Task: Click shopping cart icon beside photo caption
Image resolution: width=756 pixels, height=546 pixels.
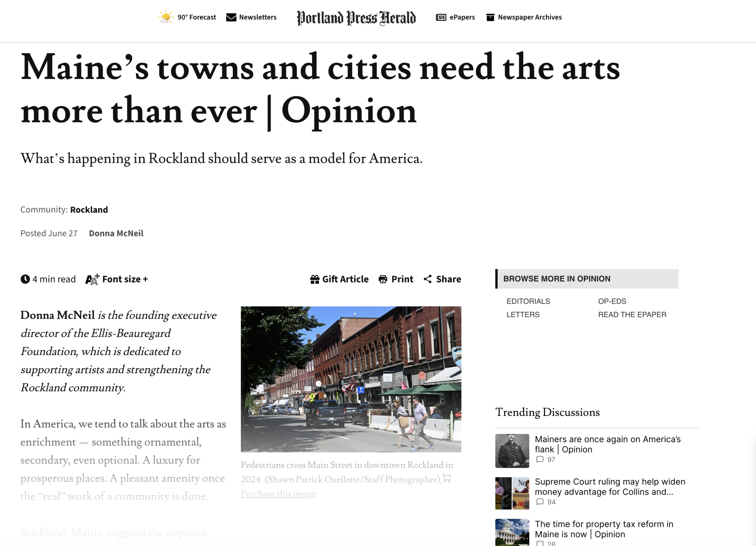Action: click(447, 479)
